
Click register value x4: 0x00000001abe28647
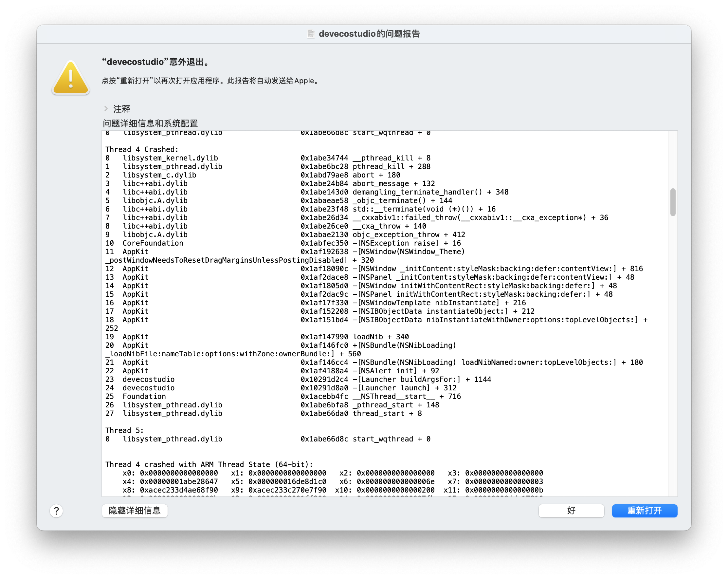pos(170,481)
